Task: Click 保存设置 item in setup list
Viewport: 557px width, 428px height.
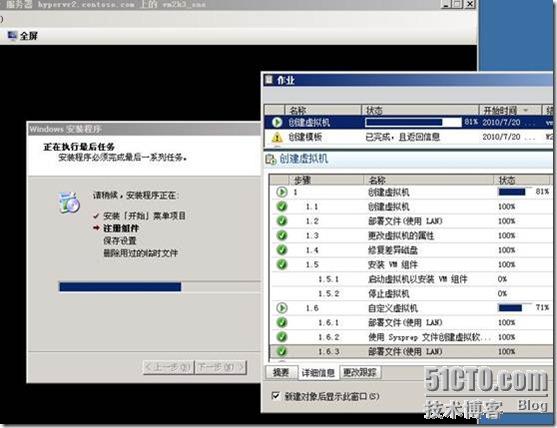Action: [x=120, y=240]
